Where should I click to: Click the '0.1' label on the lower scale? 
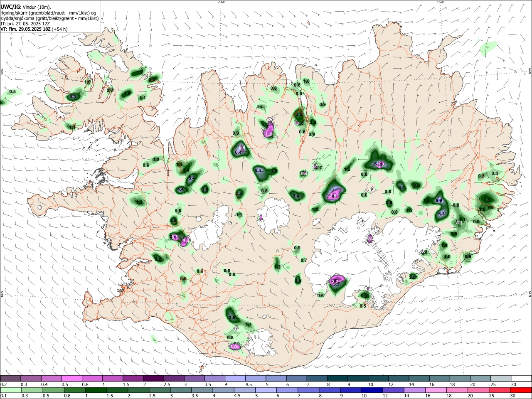tap(3, 396)
